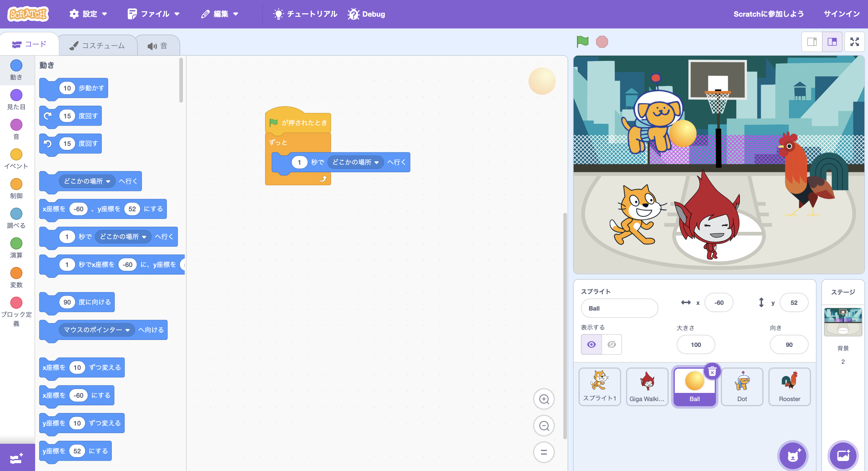Zoom out of the code workspace

pos(544,426)
